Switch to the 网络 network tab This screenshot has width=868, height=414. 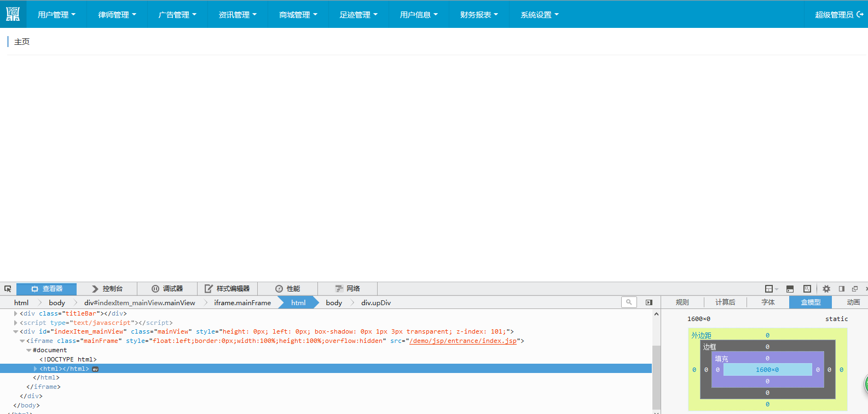tap(348, 289)
